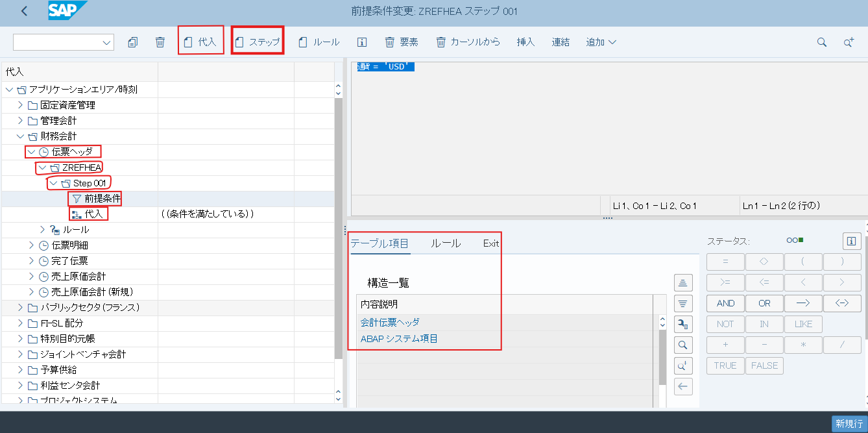Click the status information icon
This screenshot has height=433, width=868.
851,241
